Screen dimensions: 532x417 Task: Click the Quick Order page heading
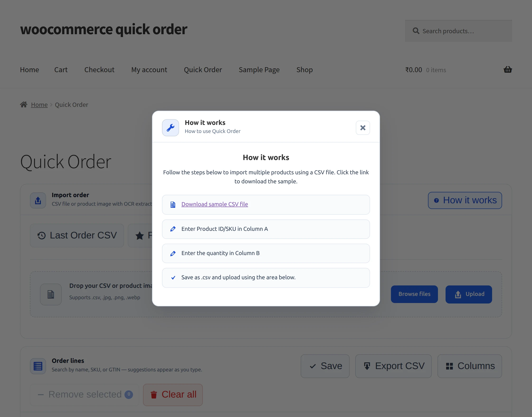66,162
